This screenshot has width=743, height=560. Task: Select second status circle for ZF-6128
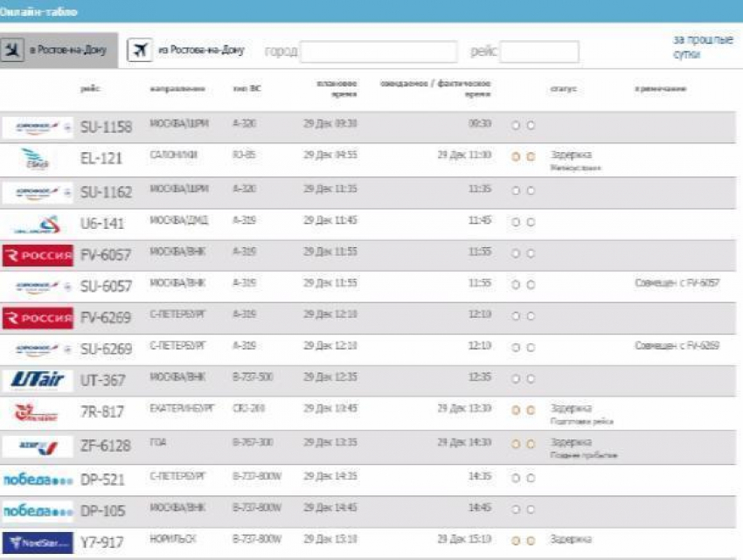531,445
